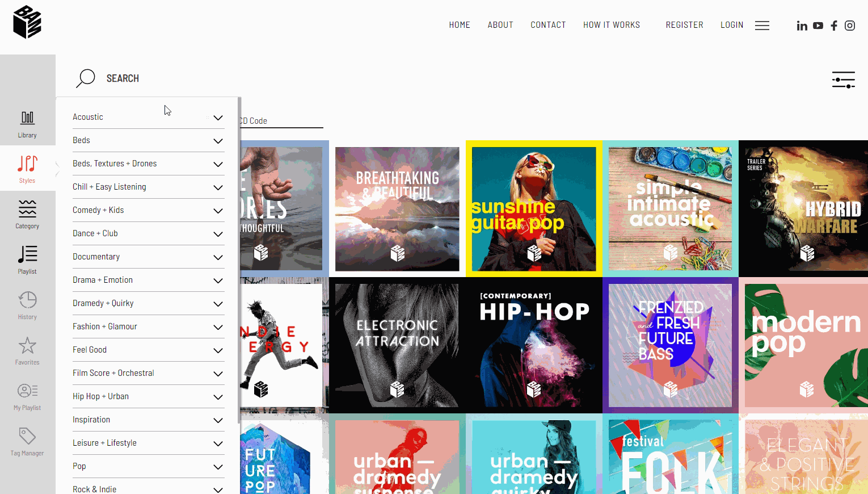Open the My Playlist icon
Image resolution: width=868 pixels, height=494 pixels.
click(x=27, y=391)
